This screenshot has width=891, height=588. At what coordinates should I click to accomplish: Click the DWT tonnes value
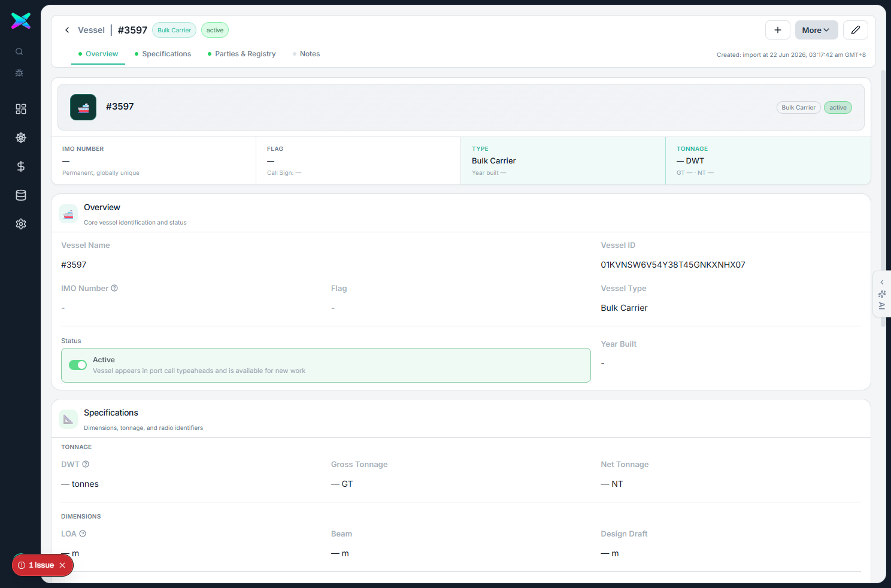pyautogui.click(x=80, y=484)
